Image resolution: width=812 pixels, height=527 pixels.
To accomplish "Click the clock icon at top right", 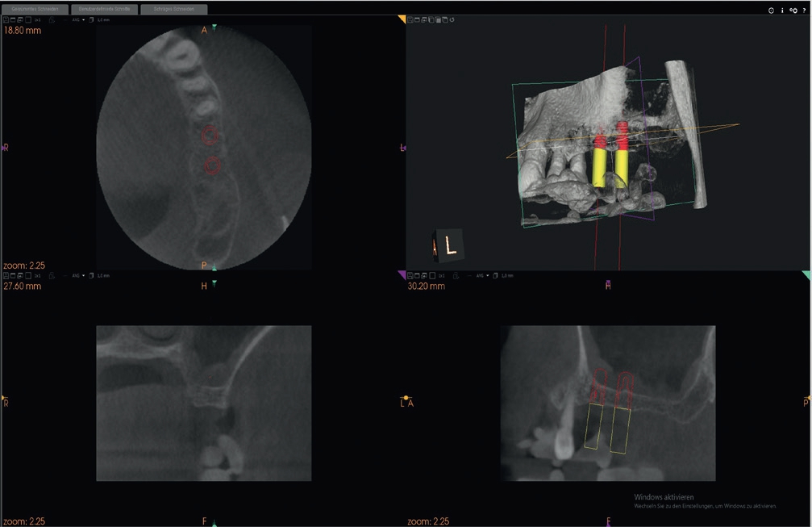I will [772, 10].
